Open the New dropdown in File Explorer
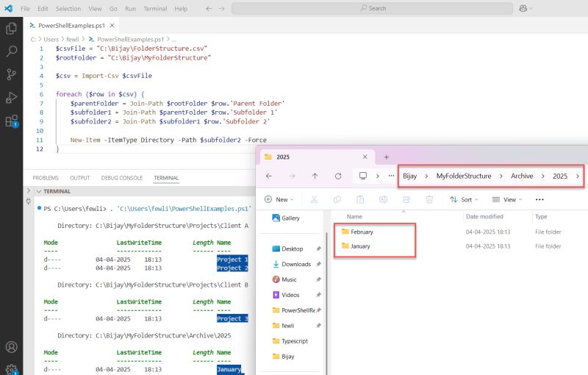Image resolution: width=588 pixels, height=375 pixels. click(279, 199)
